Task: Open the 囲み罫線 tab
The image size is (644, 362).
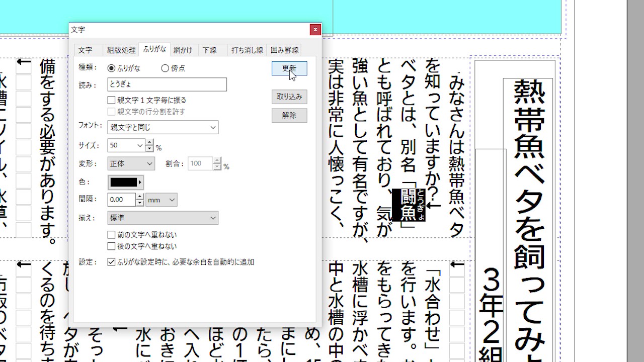Action: pyautogui.click(x=285, y=50)
